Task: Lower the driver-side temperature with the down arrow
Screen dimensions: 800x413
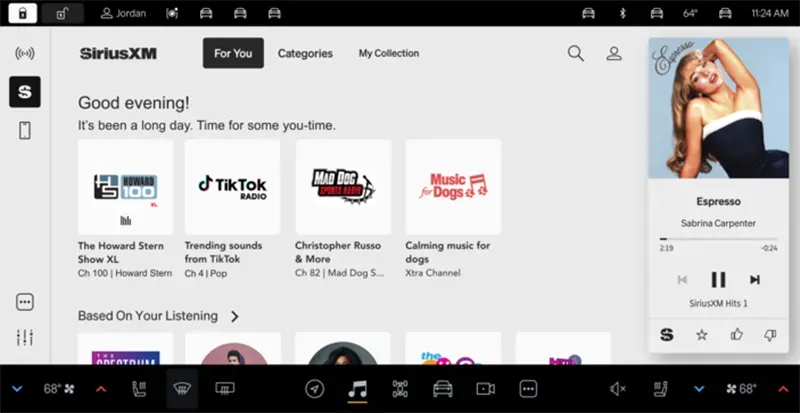Action: [17, 389]
